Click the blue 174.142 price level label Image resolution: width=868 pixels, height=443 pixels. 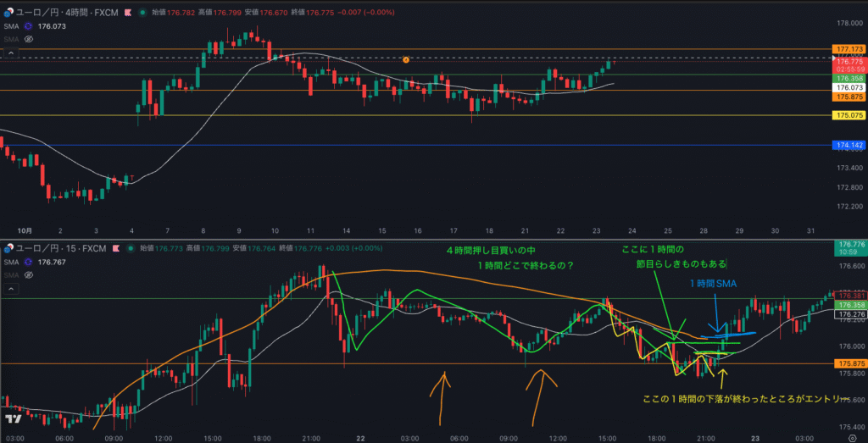[x=849, y=146]
